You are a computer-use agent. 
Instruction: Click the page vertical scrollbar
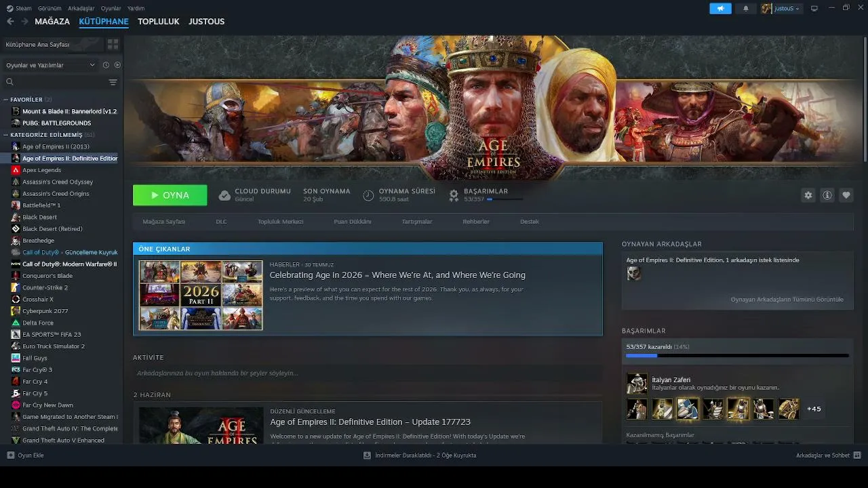865,99
